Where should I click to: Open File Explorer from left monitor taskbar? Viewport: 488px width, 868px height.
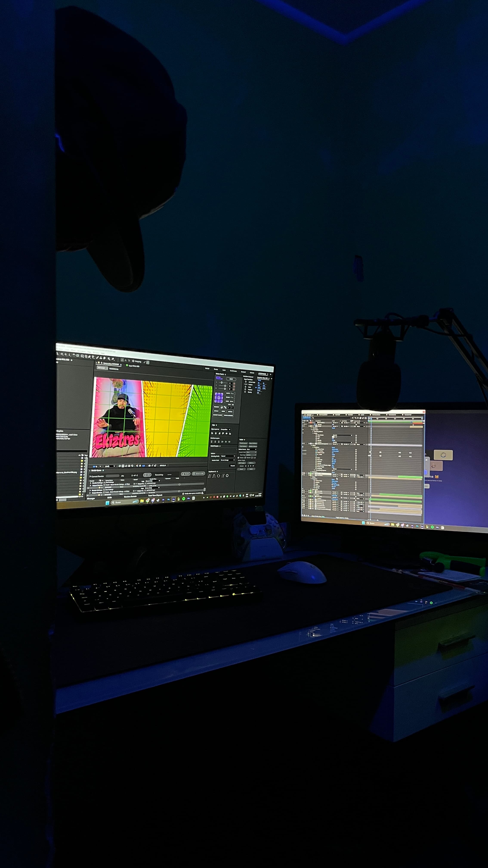tap(142, 501)
